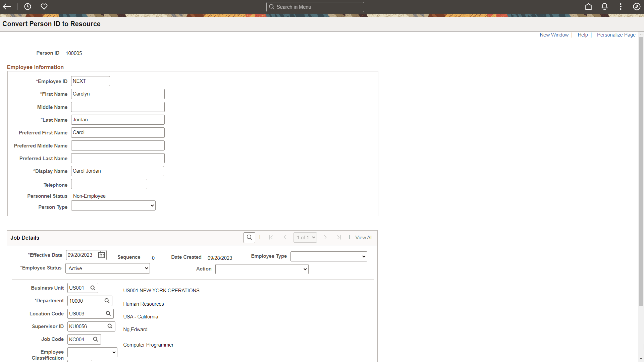Viewport: 644px width, 362px height.
Task: Click the Search in Menu field
Action: pyautogui.click(x=315, y=7)
